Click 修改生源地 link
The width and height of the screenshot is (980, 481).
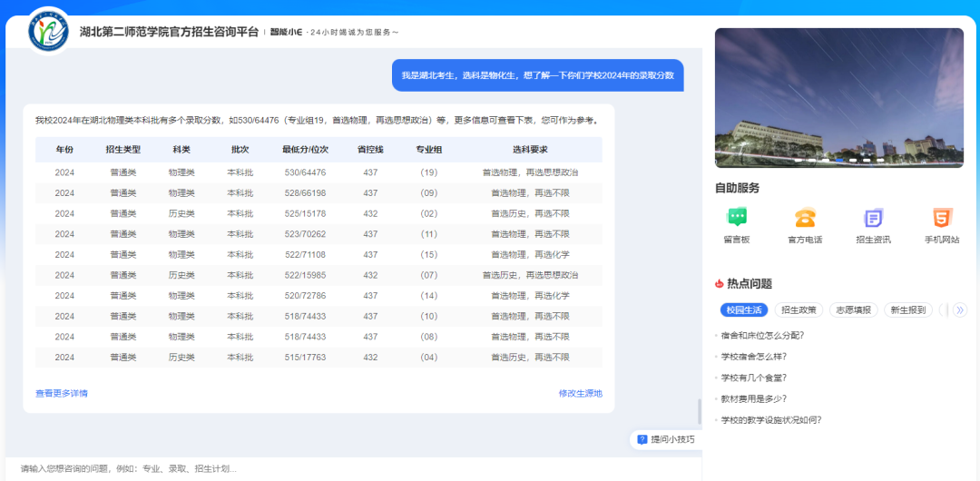[580, 394]
